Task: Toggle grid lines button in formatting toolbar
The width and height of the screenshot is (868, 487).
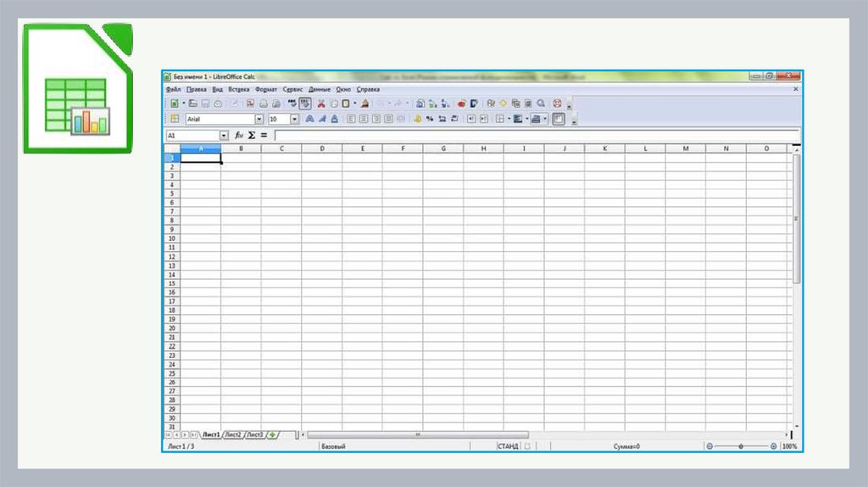Action: [x=559, y=120]
